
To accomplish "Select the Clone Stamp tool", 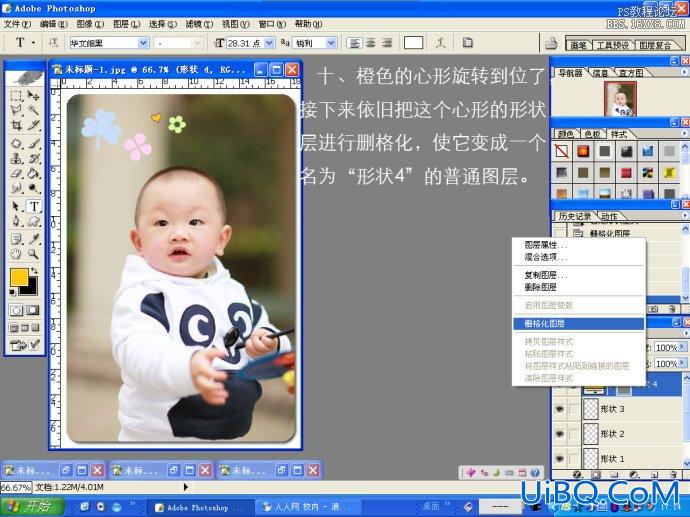I will click(16, 158).
